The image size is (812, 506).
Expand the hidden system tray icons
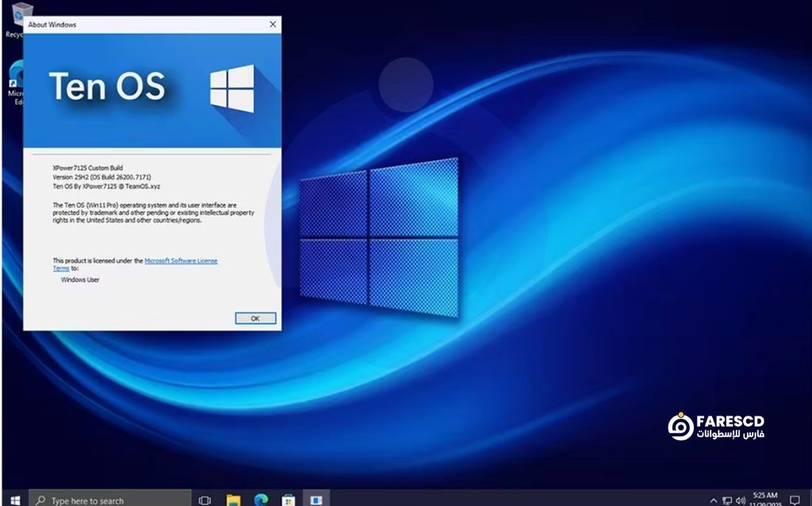point(714,500)
